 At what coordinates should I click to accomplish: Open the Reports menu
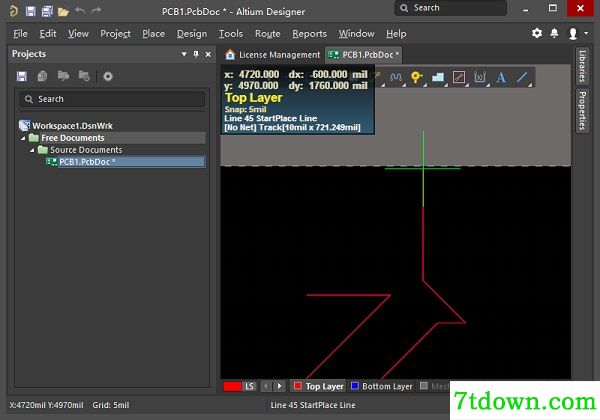coord(310,34)
